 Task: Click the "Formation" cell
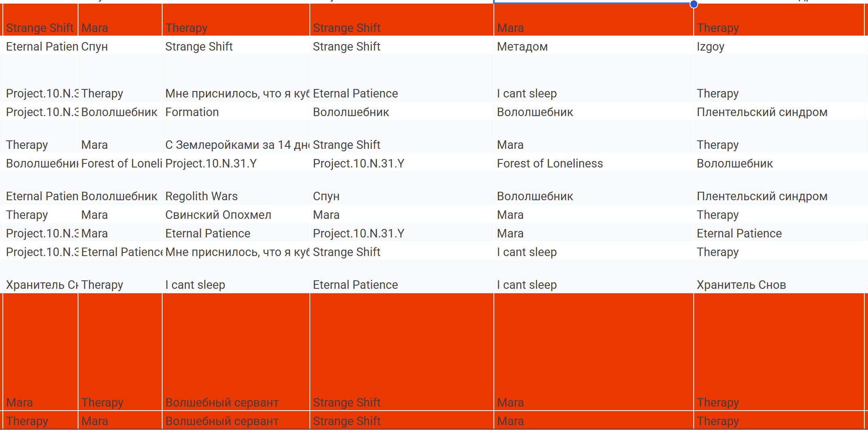(x=192, y=112)
